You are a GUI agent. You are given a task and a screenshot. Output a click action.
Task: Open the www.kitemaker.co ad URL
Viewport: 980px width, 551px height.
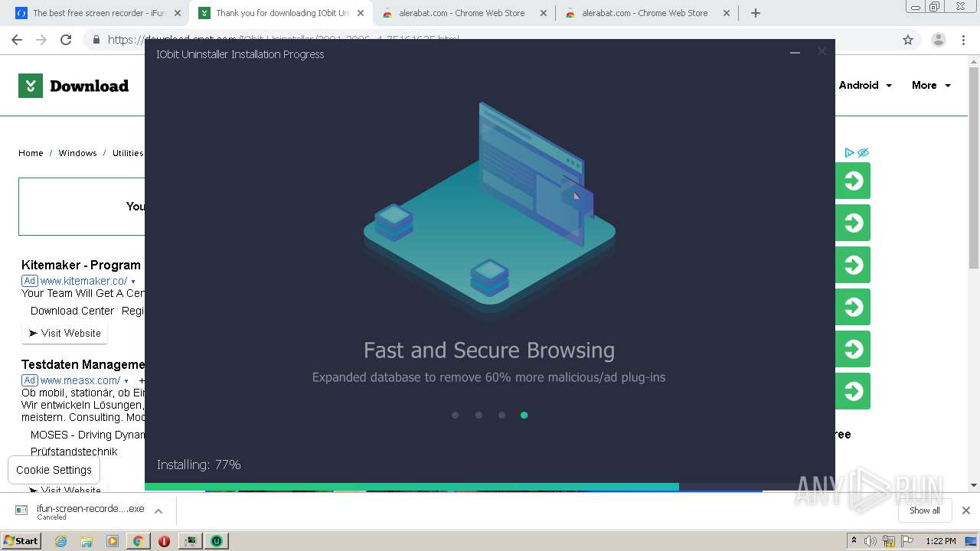83,281
